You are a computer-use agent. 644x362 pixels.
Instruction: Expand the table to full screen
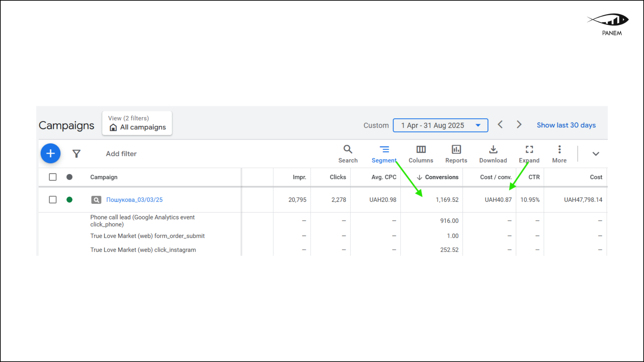coord(529,154)
